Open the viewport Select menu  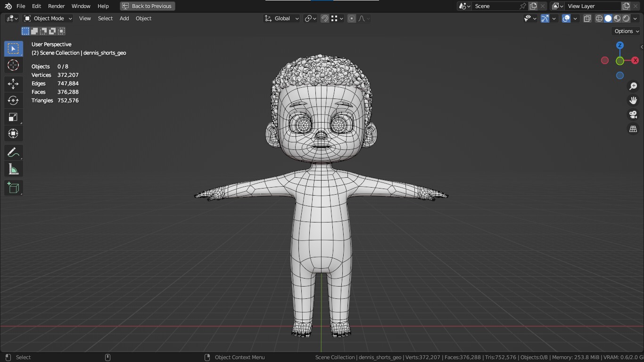tap(105, 18)
